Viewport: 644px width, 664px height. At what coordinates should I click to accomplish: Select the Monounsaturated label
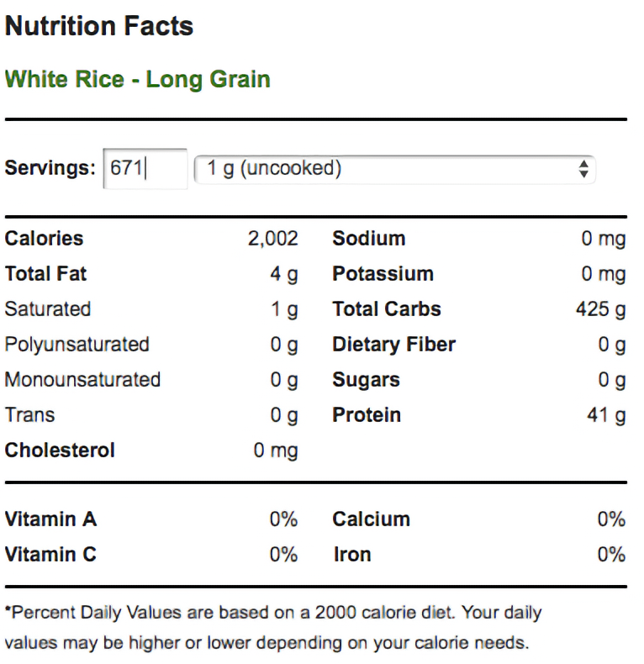[82, 380]
